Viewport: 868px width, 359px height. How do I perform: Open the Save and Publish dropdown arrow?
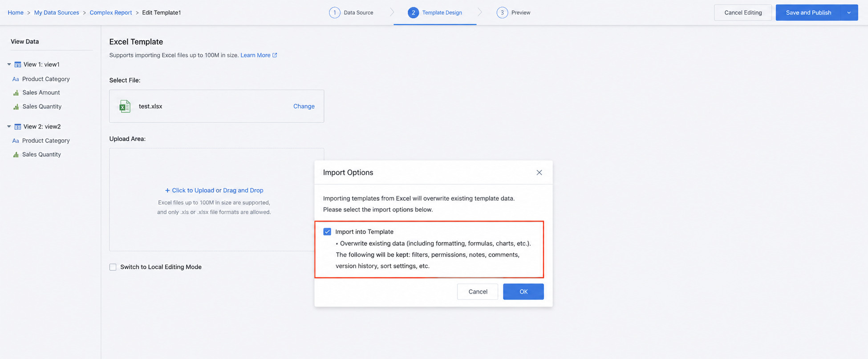coord(849,12)
